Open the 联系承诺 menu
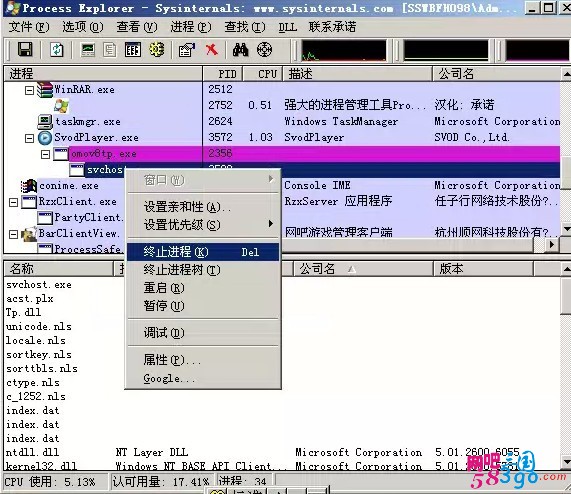 332,27
